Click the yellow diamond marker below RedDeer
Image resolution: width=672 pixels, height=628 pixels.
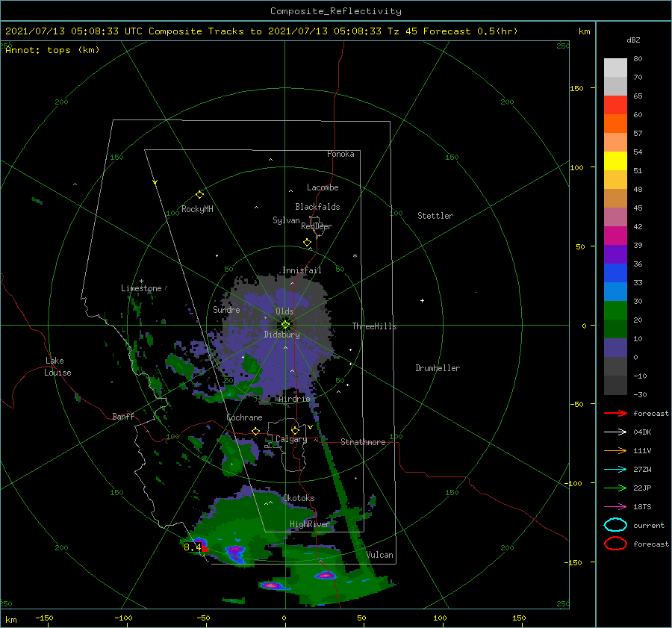[x=307, y=243]
